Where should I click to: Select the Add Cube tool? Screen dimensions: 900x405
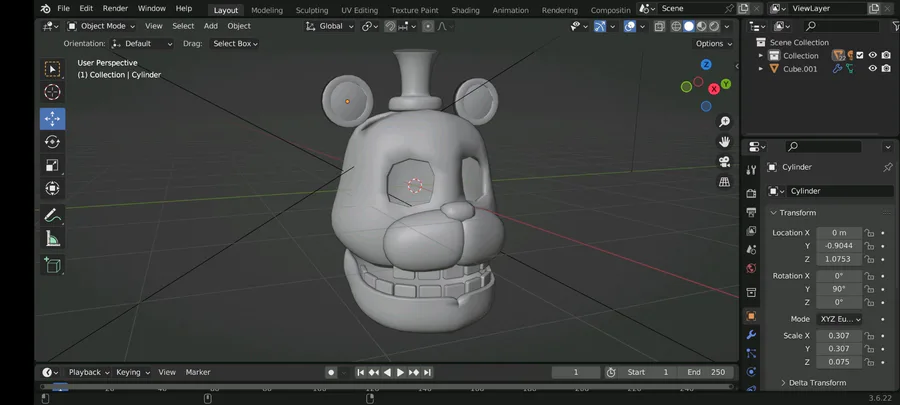pyautogui.click(x=52, y=264)
